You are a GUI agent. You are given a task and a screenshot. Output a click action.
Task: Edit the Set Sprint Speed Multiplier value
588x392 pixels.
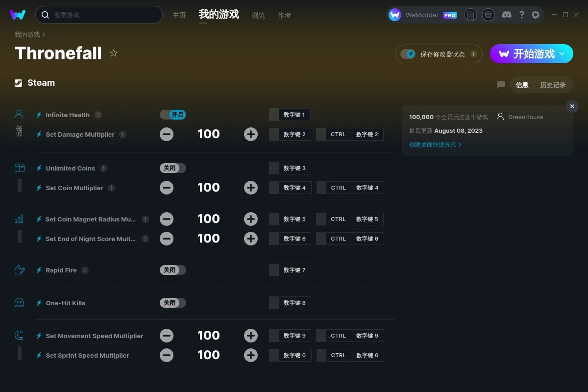(x=209, y=355)
